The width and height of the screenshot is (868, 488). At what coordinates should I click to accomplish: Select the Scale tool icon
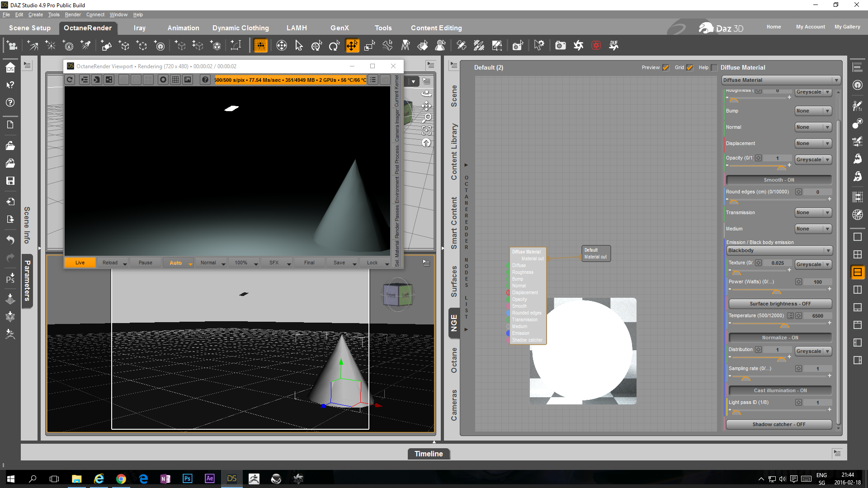[369, 46]
